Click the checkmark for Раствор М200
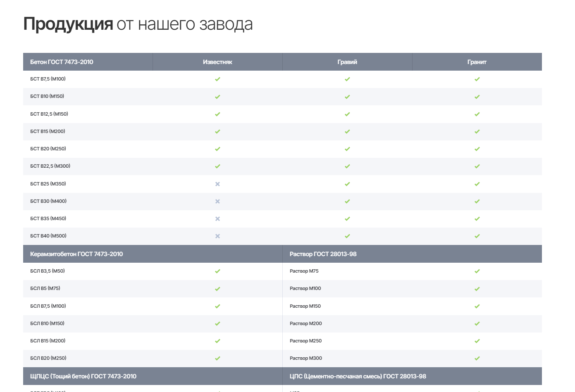The image size is (575, 392). click(477, 324)
